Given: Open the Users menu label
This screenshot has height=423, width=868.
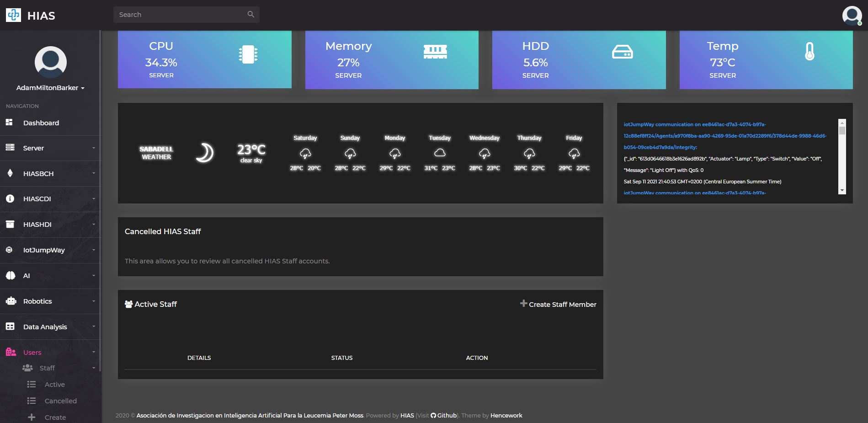Looking at the screenshot, I should click(32, 353).
